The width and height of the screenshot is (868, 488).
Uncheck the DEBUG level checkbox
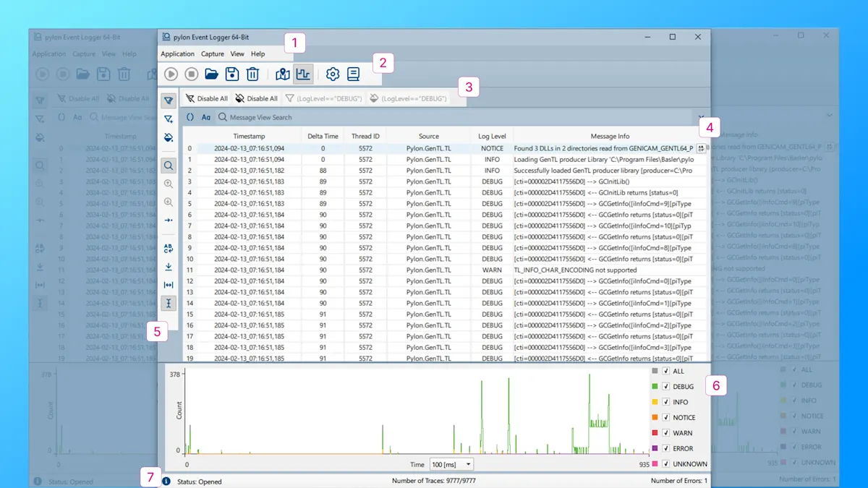(666, 387)
